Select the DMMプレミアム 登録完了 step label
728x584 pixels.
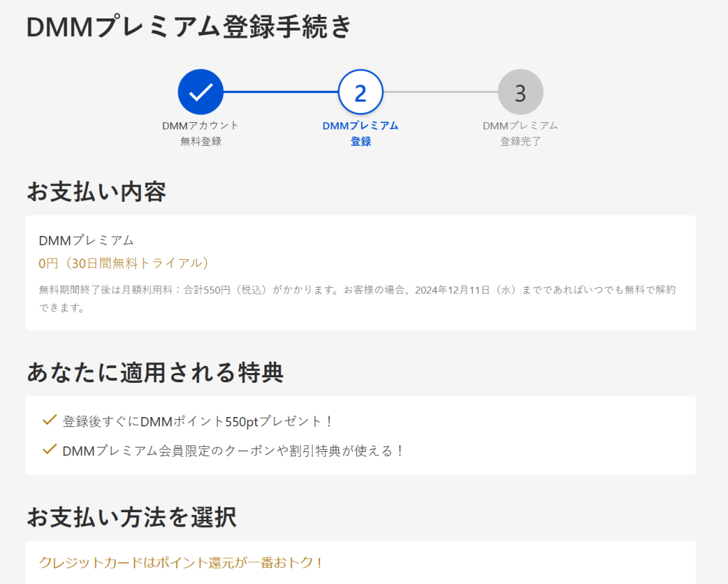(x=520, y=133)
